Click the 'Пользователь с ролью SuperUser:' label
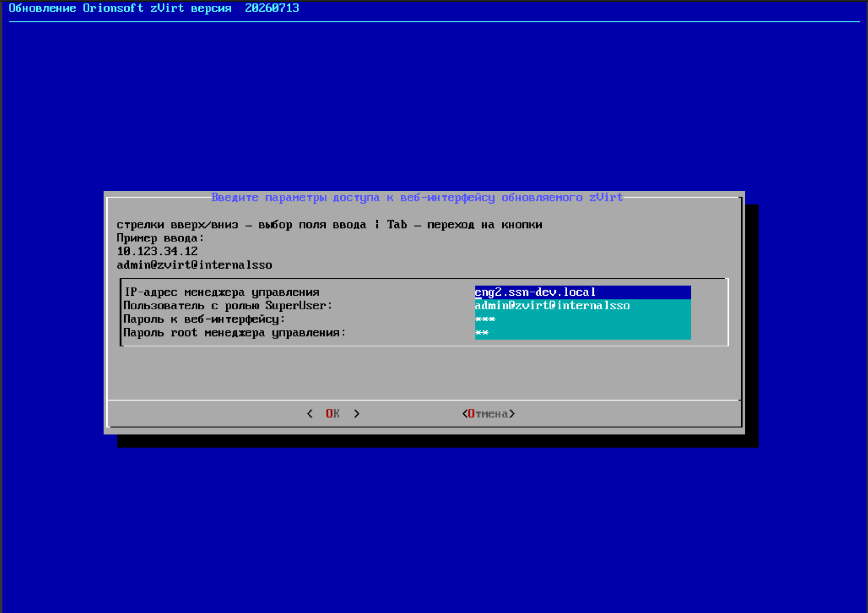Screen dimensions: 868x613 (228, 306)
